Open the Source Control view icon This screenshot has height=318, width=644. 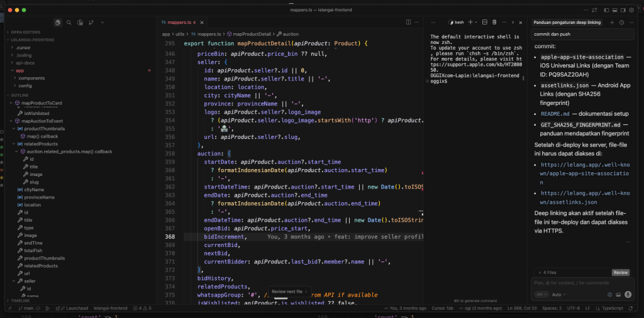91,23
